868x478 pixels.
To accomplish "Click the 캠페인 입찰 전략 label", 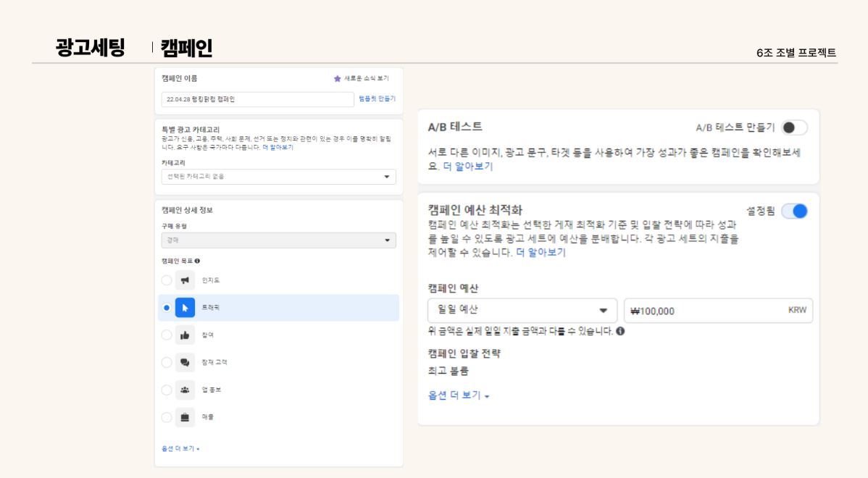I will pos(464,353).
